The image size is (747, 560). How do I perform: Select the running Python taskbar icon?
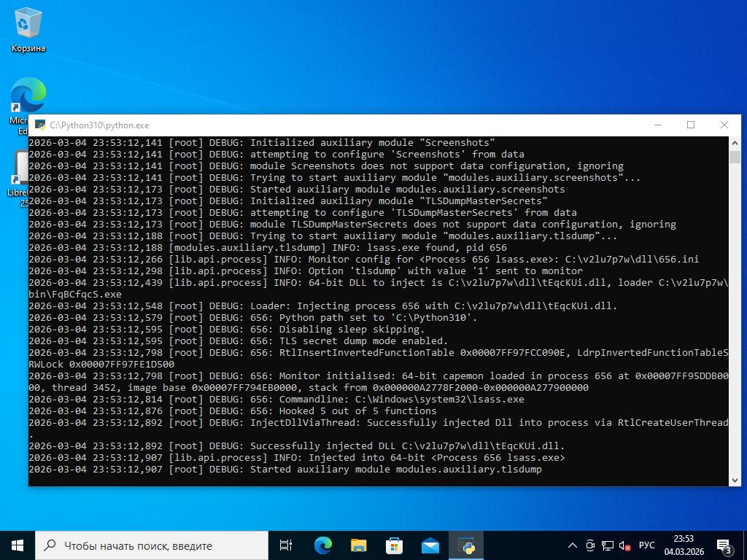coord(466,545)
